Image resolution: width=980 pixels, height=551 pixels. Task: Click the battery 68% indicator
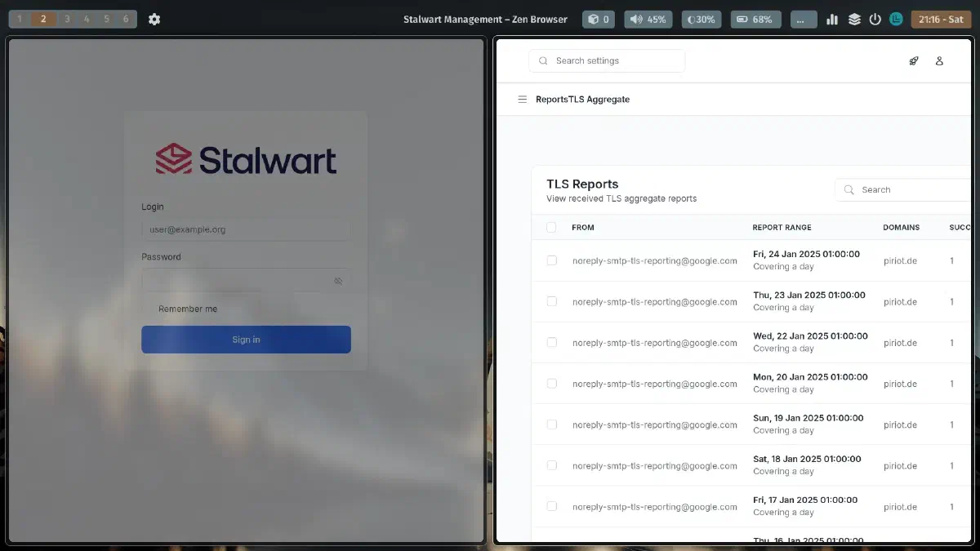click(x=755, y=19)
